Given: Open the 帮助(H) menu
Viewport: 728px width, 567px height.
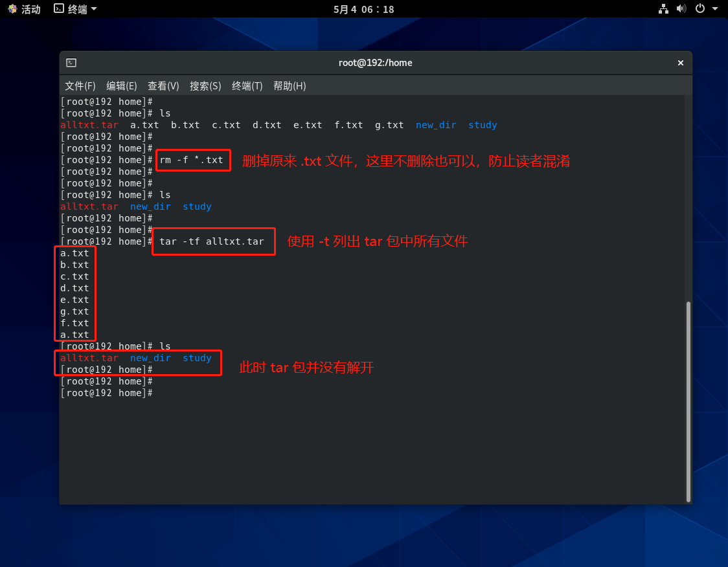Looking at the screenshot, I should click(290, 86).
